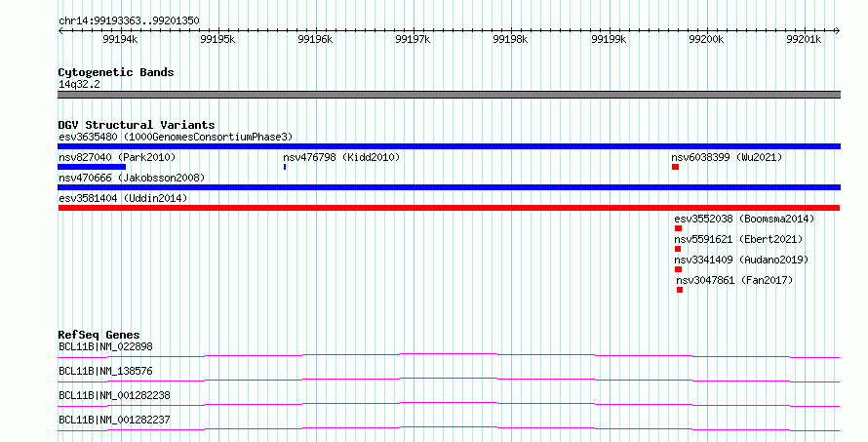The image size is (868, 442).
Task: Open the BCL11B|NM_001282237 transcript label
Action: point(114,420)
